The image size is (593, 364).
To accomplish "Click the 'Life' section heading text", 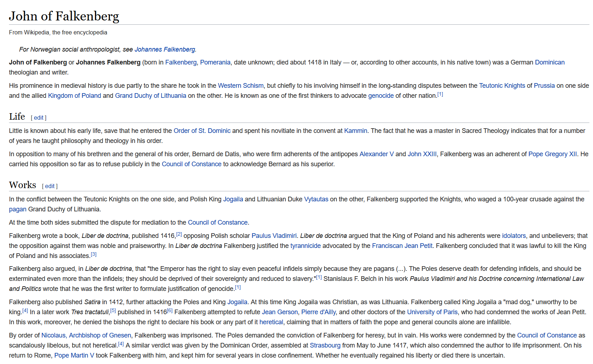I will (17, 116).
